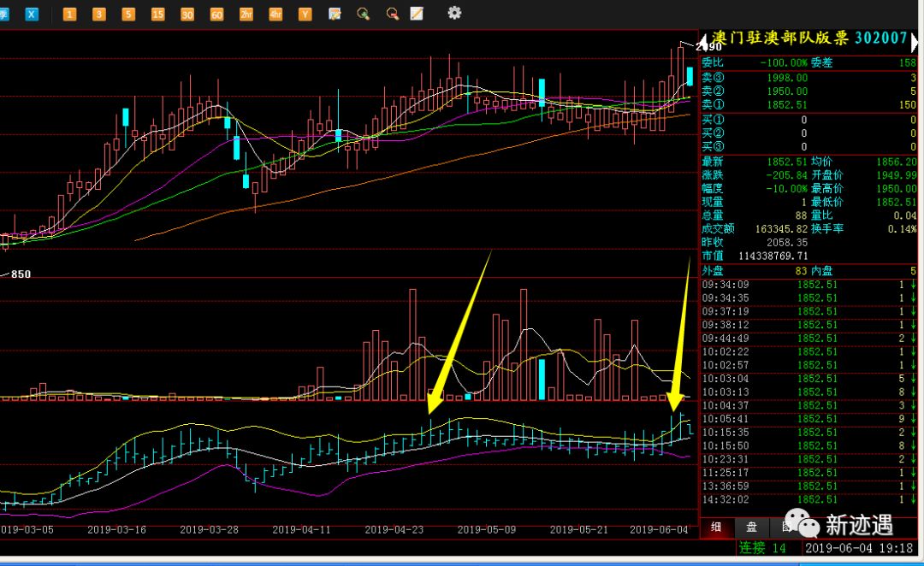The image size is (924, 566).
Task: Click 最新 price 1852.51
Action: coord(787,162)
